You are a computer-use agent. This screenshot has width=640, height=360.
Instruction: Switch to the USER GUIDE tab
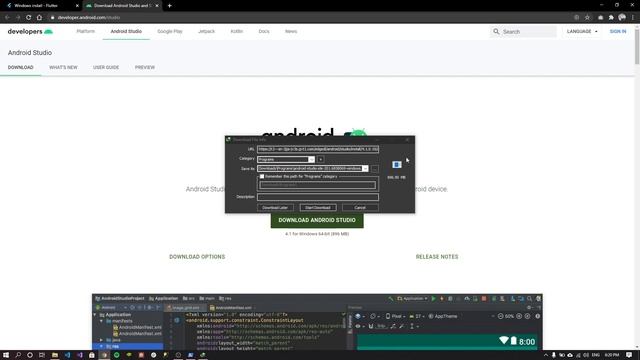point(106,67)
